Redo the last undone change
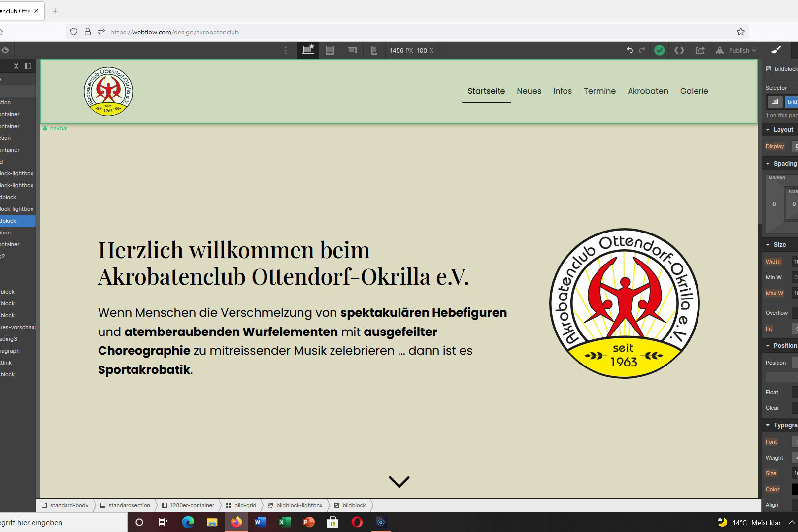Image resolution: width=798 pixels, height=532 pixels. pyautogui.click(x=642, y=50)
